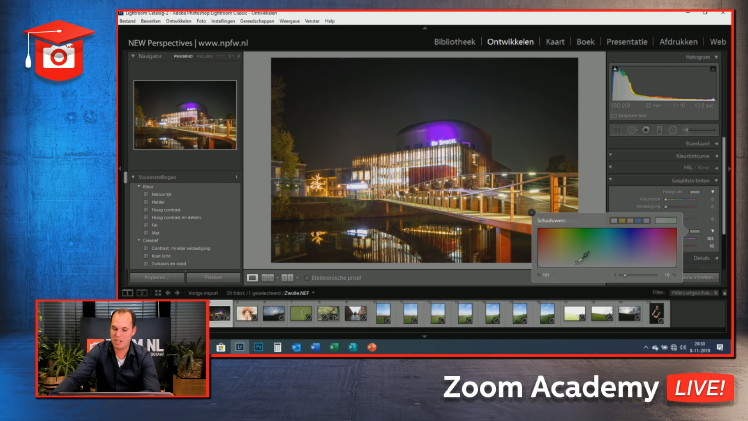Switch to Kaart module
748x421 pixels.
555,42
